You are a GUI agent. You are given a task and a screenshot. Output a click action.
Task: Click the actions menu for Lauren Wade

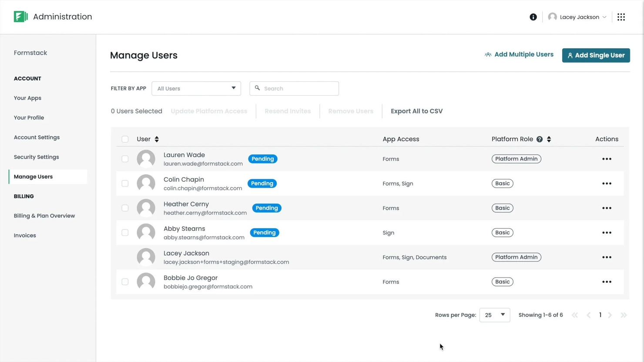click(607, 159)
